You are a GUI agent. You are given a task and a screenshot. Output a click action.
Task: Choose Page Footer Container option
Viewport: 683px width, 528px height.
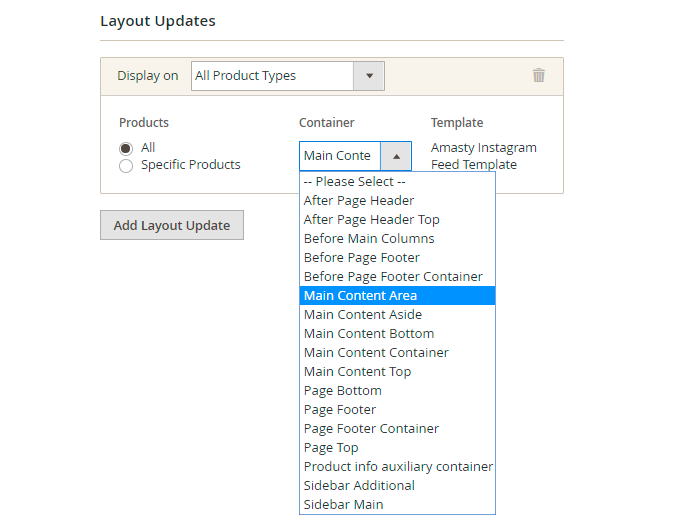371,428
